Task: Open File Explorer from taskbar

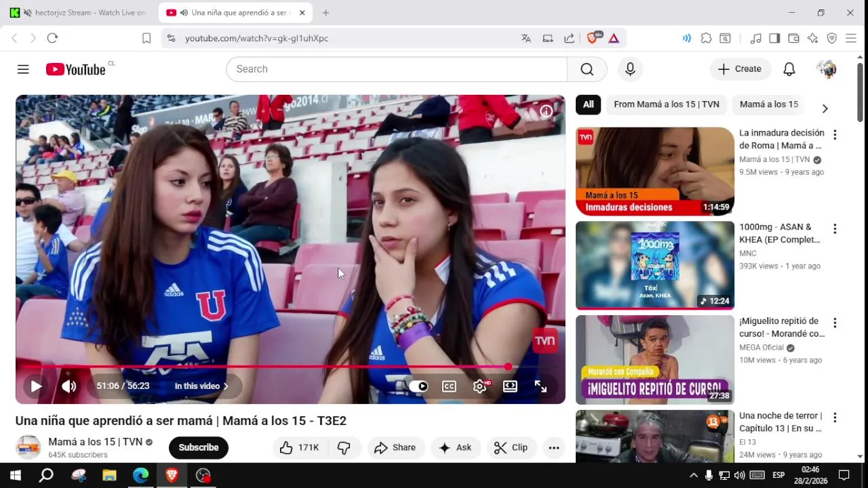Action: (109, 475)
